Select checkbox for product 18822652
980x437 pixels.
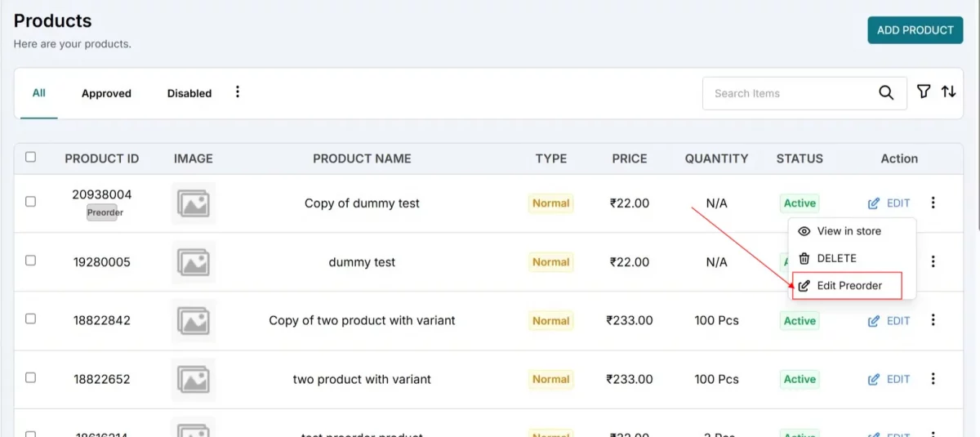point(30,377)
